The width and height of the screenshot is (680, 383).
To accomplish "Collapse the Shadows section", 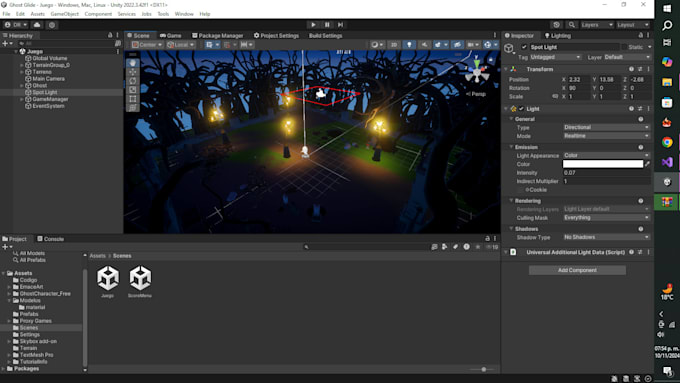I will coord(511,229).
